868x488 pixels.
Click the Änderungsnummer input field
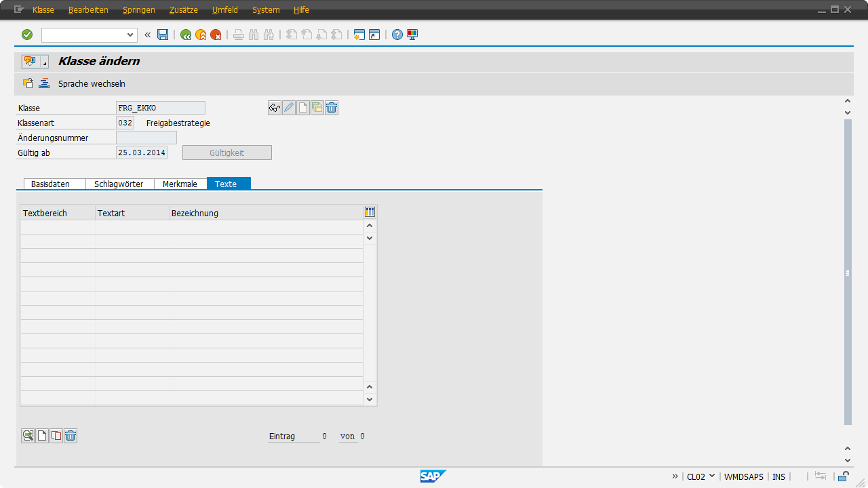point(146,138)
